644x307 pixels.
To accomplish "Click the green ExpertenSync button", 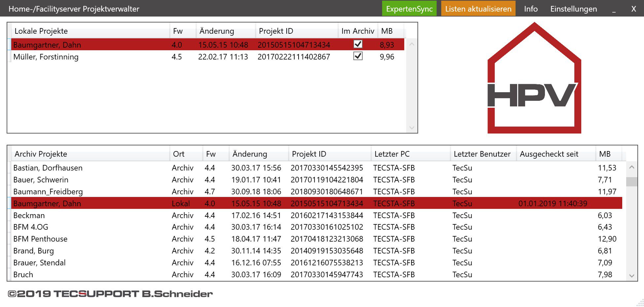I will [409, 9].
